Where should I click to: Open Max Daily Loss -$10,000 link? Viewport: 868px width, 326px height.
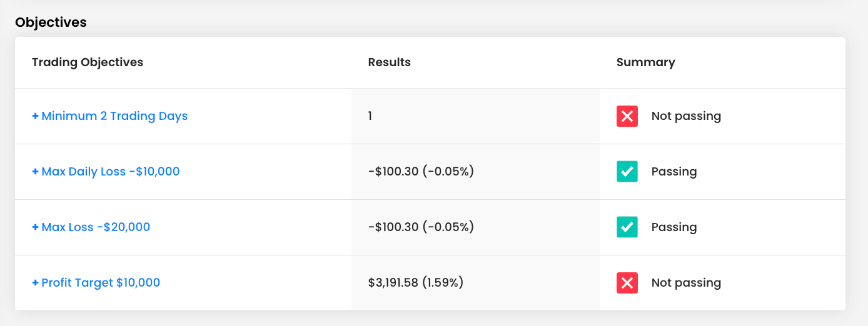110,172
